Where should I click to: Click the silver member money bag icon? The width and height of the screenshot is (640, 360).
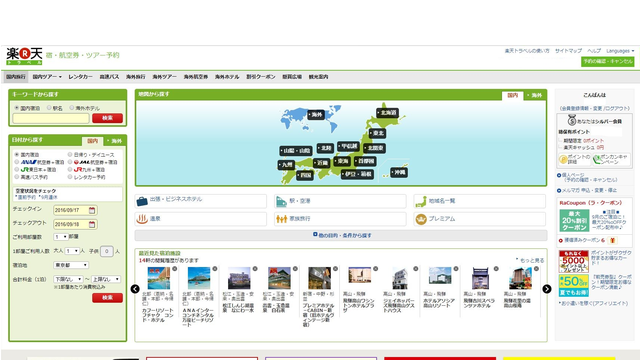[x=572, y=120]
